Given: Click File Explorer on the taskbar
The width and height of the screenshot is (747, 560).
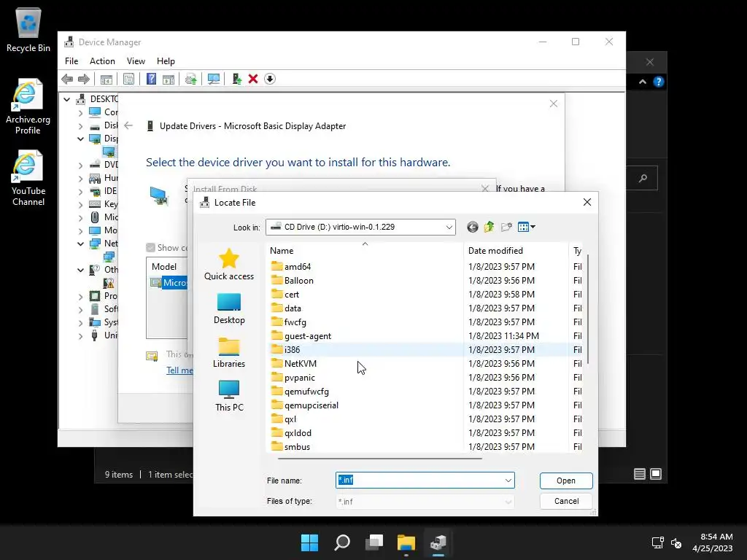Looking at the screenshot, I should (x=406, y=542).
